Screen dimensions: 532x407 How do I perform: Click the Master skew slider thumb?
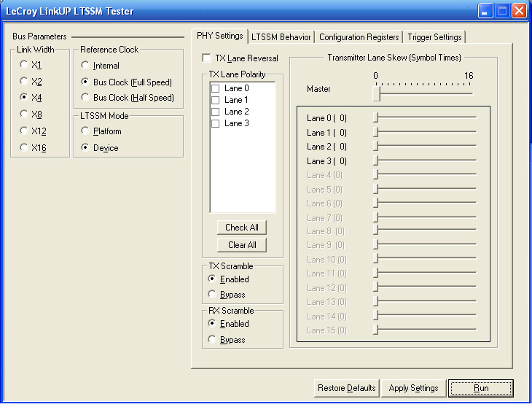pos(376,93)
